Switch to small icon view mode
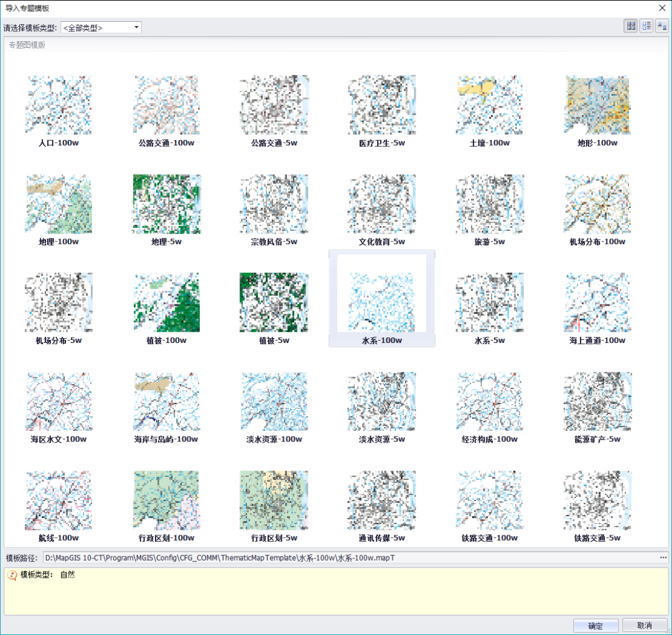Screen dimensions: 672x635 (x=661, y=26)
